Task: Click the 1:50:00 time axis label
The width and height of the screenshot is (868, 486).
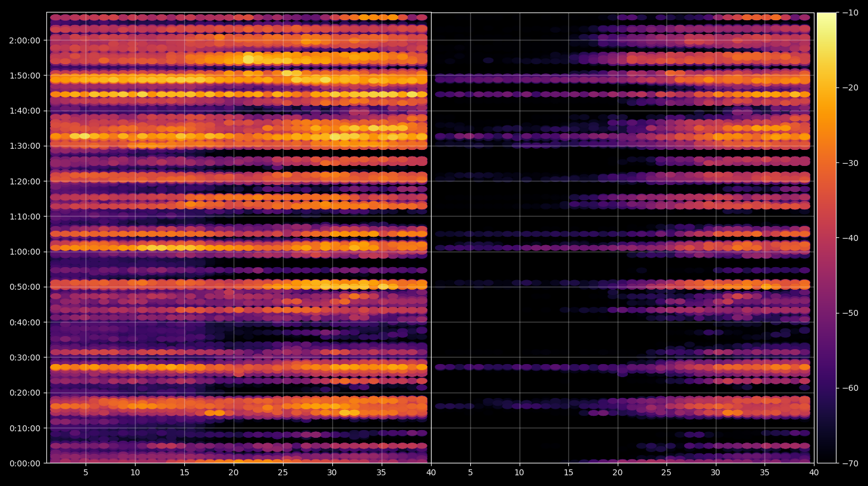Action: pos(25,76)
